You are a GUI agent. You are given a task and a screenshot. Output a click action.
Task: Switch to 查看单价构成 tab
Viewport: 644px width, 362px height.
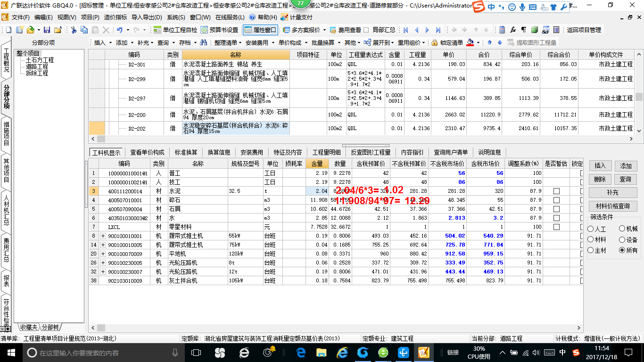tap(147, 152)
